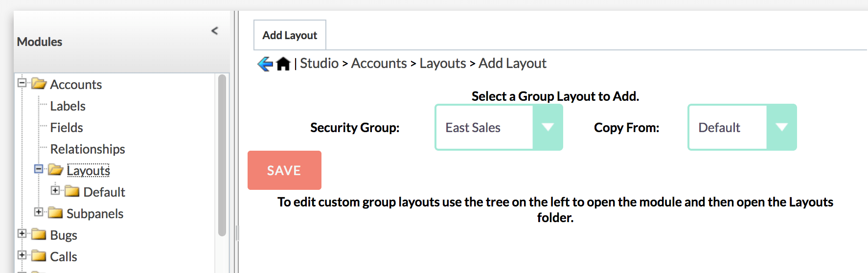Image resolution: width=868 pixels, height=273 pixels.
Task: Click the Default folder icon
Action: point(72,191)
